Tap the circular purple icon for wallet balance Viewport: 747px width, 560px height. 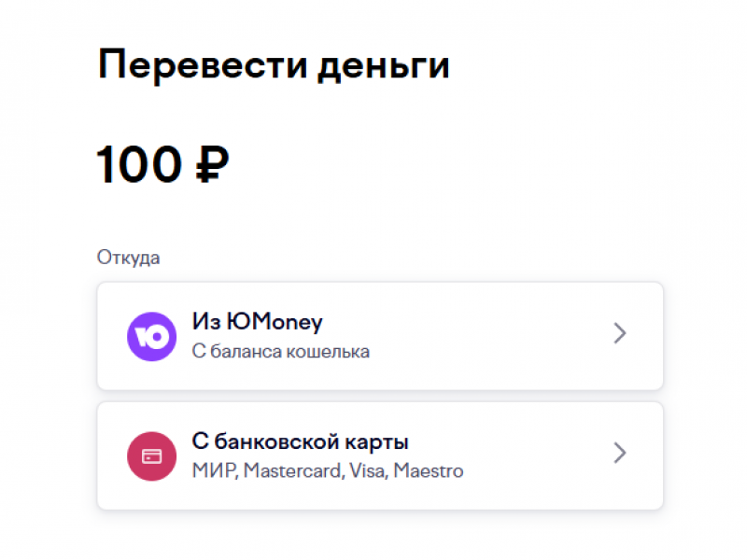[x=151, y=334]
